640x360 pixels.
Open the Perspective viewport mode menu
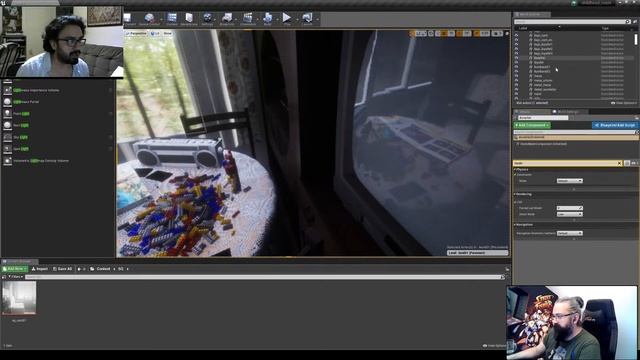136,33
